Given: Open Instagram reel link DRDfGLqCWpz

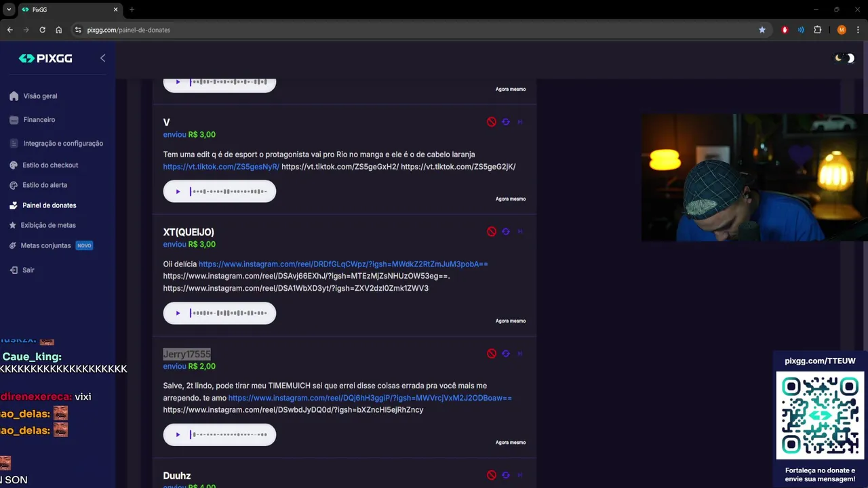Looking at the screenshot, I should pos(343,264).
